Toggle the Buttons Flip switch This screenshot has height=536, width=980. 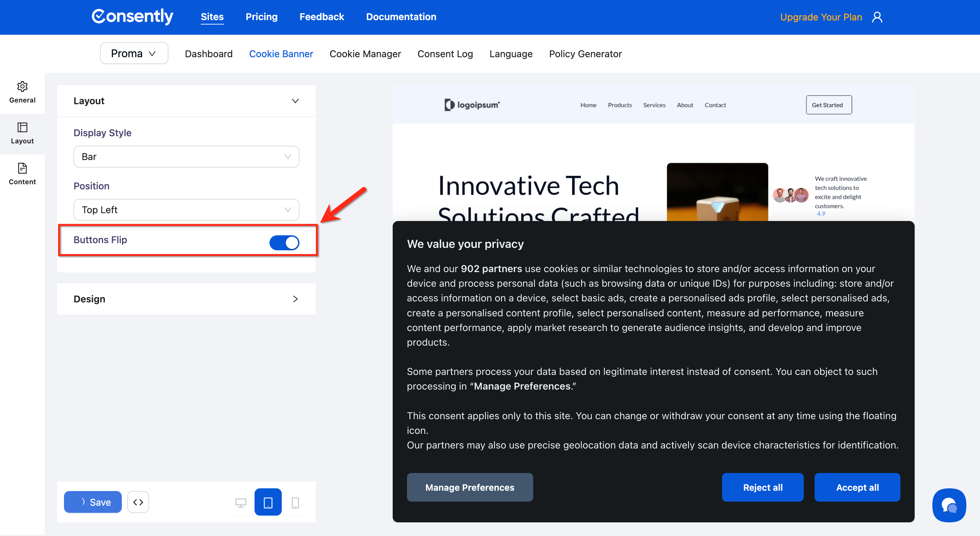pos(284,242)
